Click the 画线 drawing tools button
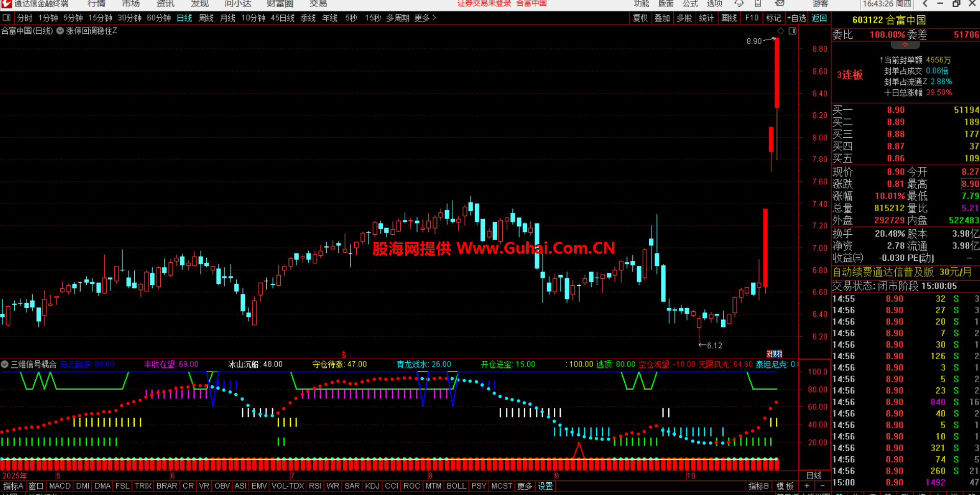The image size is (980, 495). pyautogui.click(x=729, y=18)
